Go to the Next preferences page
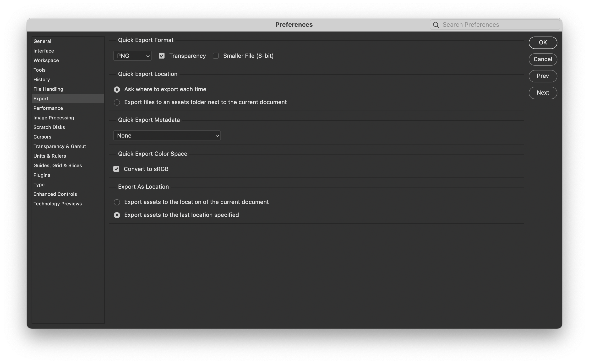This screenshot has height=364, width=589. 543,93
